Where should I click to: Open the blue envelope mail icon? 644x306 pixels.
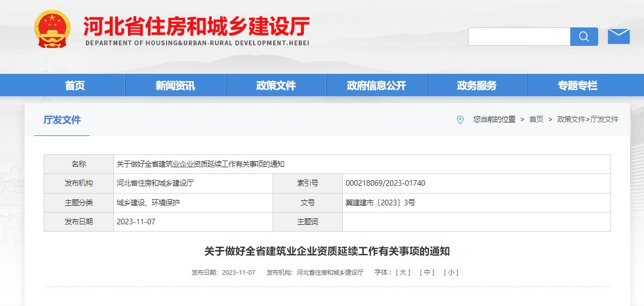click(618, 36)
